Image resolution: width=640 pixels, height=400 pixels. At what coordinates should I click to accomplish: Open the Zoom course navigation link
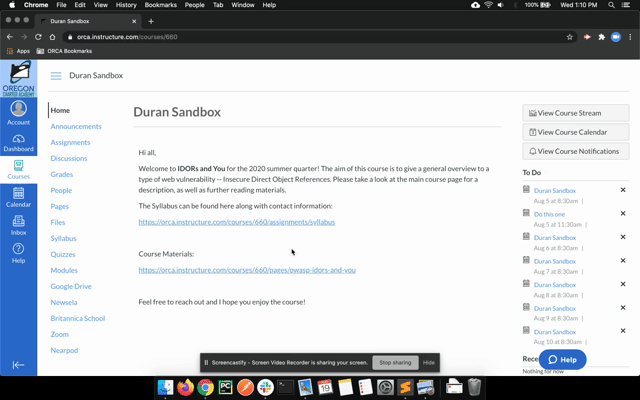click(x=60, y=334)
